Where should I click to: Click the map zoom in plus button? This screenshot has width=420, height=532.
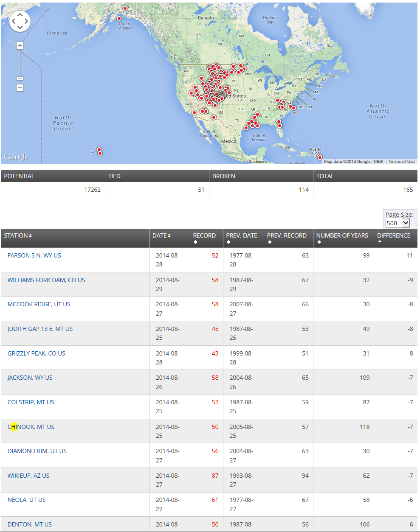tap(20, 45)
